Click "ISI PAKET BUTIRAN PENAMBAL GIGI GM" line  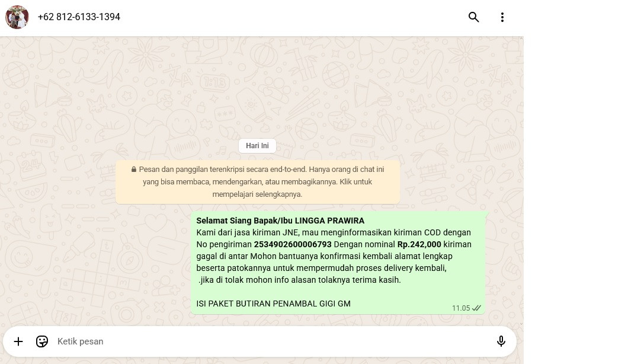tap(274, 304)
